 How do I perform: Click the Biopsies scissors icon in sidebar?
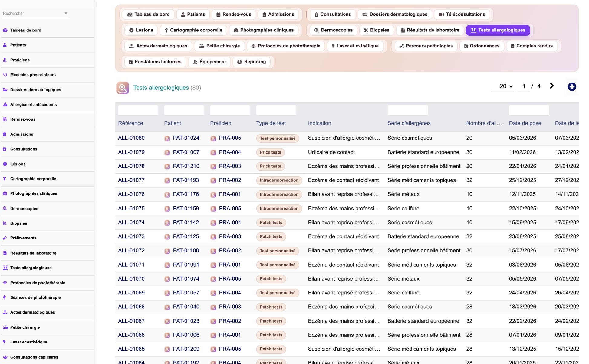5,223
